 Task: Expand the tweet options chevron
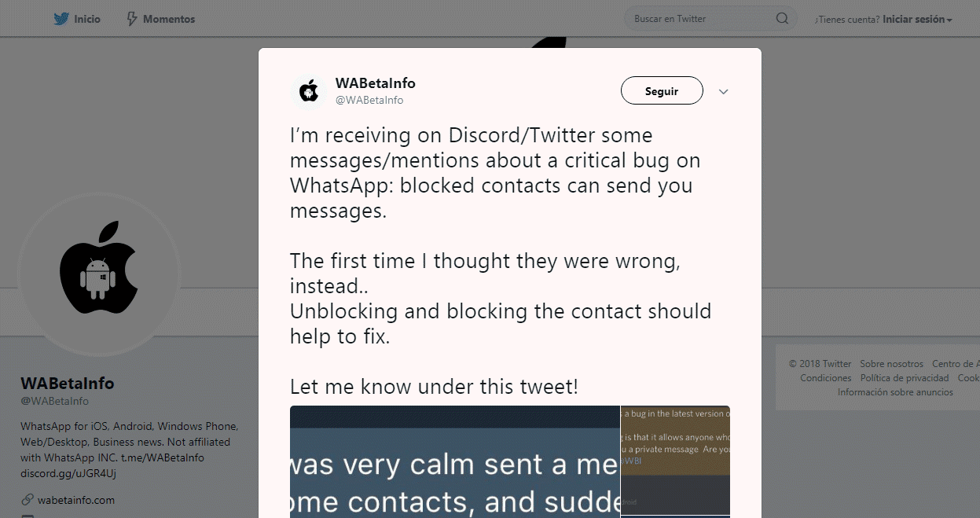pos(724,91)
